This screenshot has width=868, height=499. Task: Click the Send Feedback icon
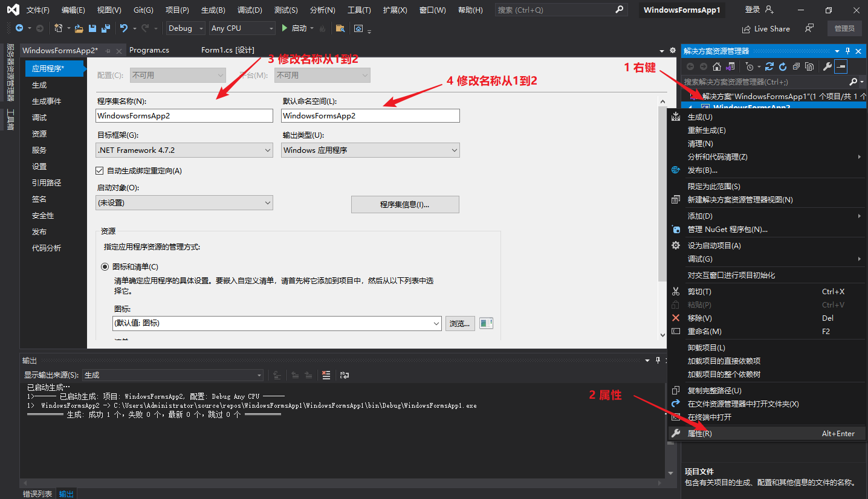pyautogui.click(x=809, y=28)
